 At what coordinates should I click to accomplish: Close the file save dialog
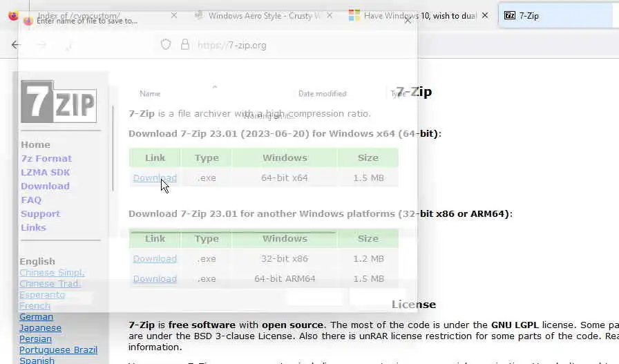pyautogui.click(x=408, y=21)
